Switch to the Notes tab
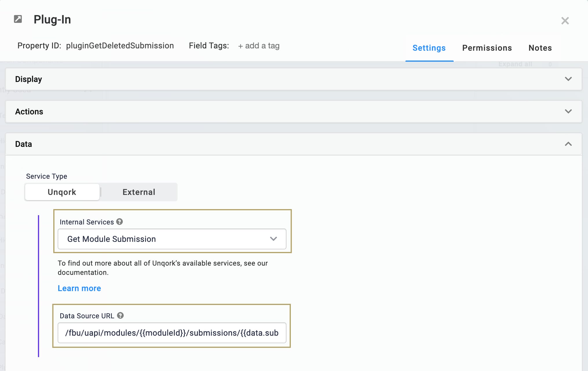Viewport: 588px width, 371px height. click(x=540, y=48)
